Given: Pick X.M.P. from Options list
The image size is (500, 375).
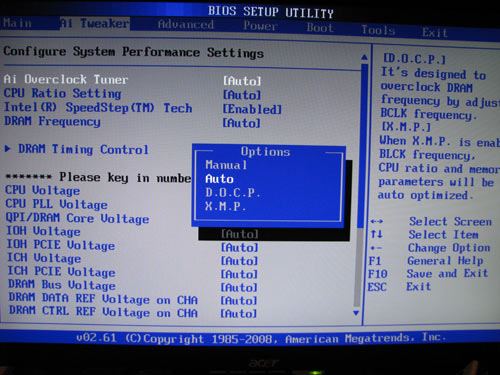Looking at the screenshot, I should (226, 206).
